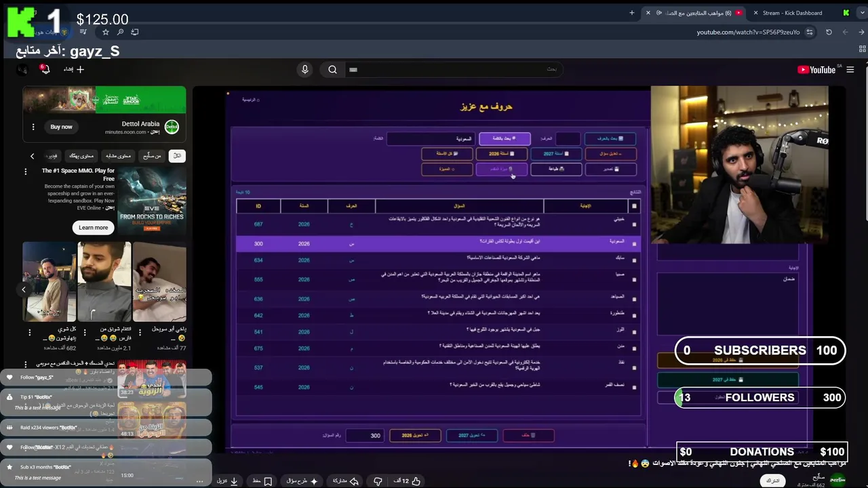Open the Dettol Arabia logo

pyautogui.click(x=172, y=127)
